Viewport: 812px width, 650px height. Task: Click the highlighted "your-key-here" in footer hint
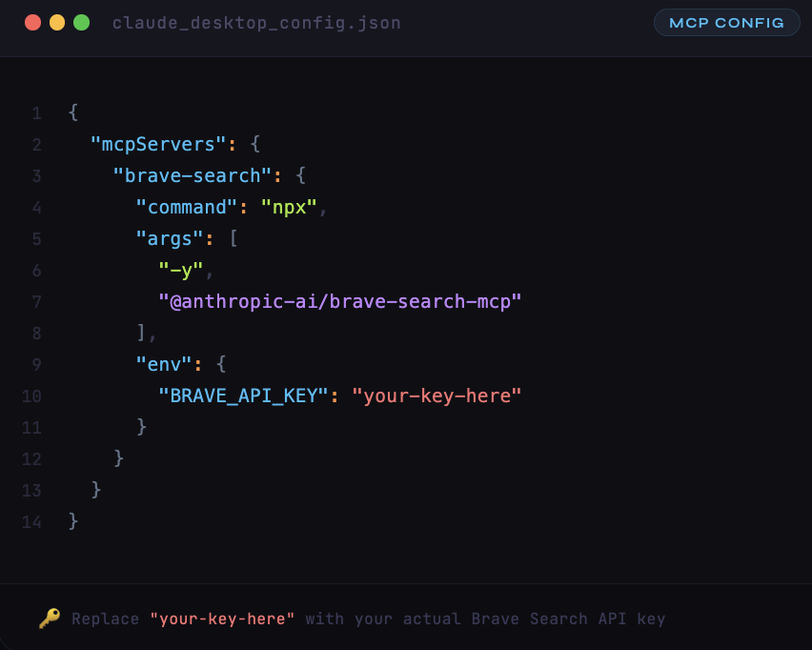[222, 619]
